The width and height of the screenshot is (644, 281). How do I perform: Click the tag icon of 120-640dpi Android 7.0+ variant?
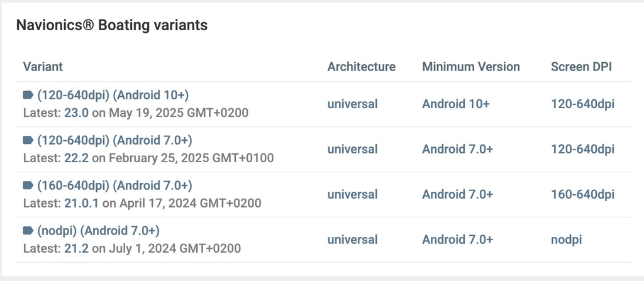[x=28, y=141]
